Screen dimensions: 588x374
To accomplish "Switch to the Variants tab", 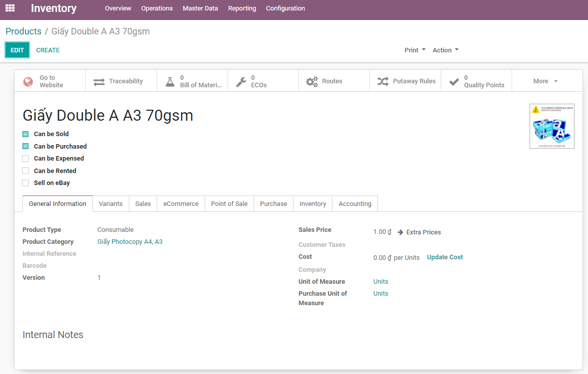I will 111,203.
